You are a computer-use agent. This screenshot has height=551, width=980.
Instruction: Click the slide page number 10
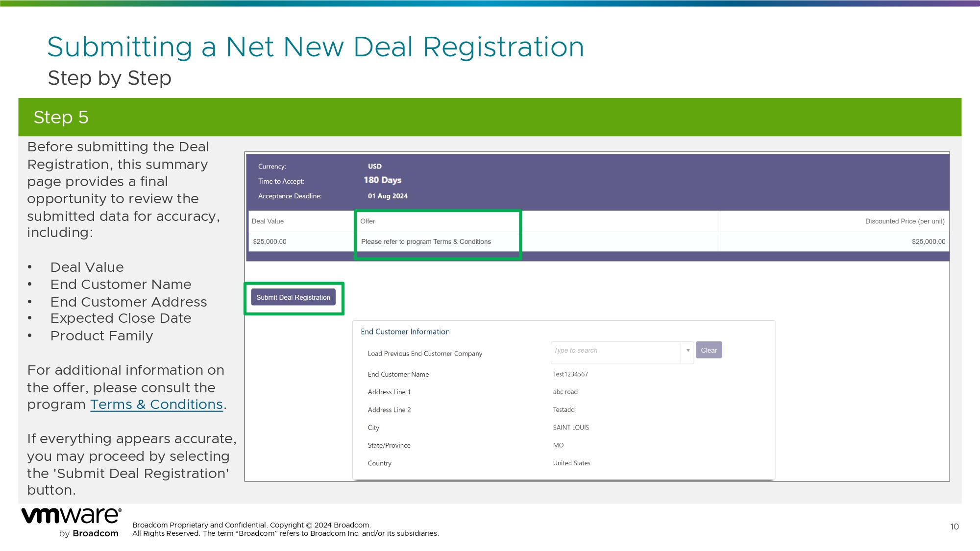coord(954,527)
